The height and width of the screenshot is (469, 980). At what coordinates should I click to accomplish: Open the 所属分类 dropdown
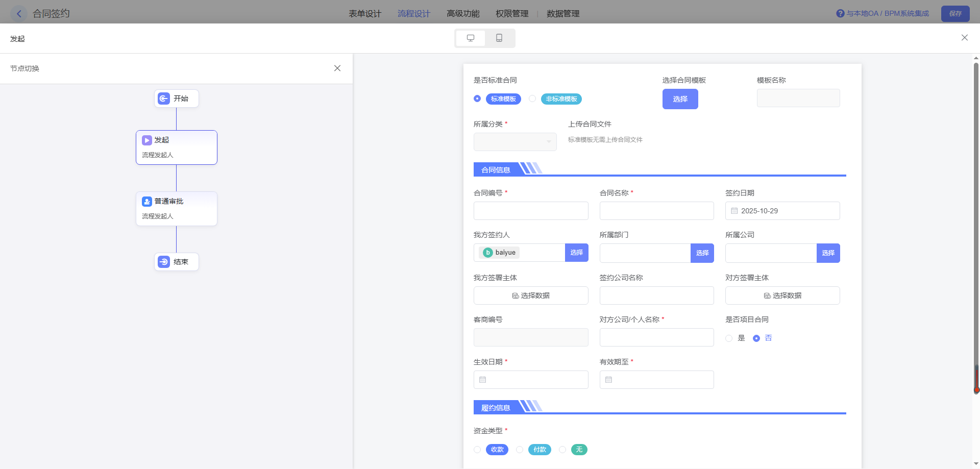[515, 142]
